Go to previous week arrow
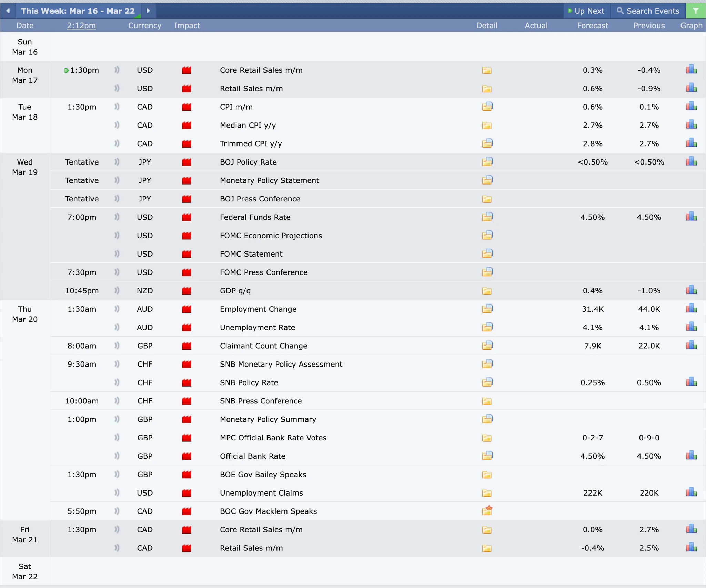The width and height of the screenshot is (706, 588). (8, 11)
